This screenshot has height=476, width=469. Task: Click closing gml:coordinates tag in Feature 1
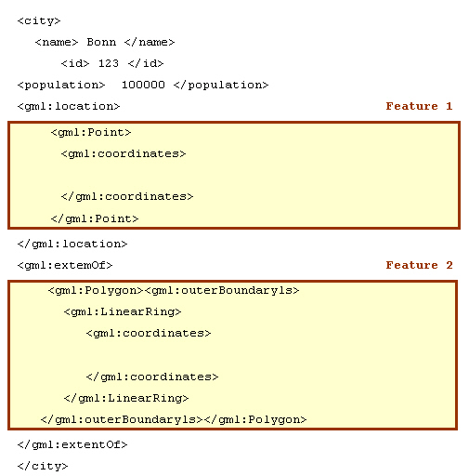(127, 197)
